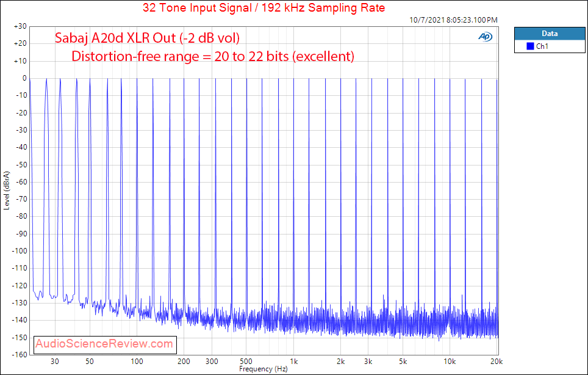Click the 50 Hz frequency tick label

click(x=90, y=362)
